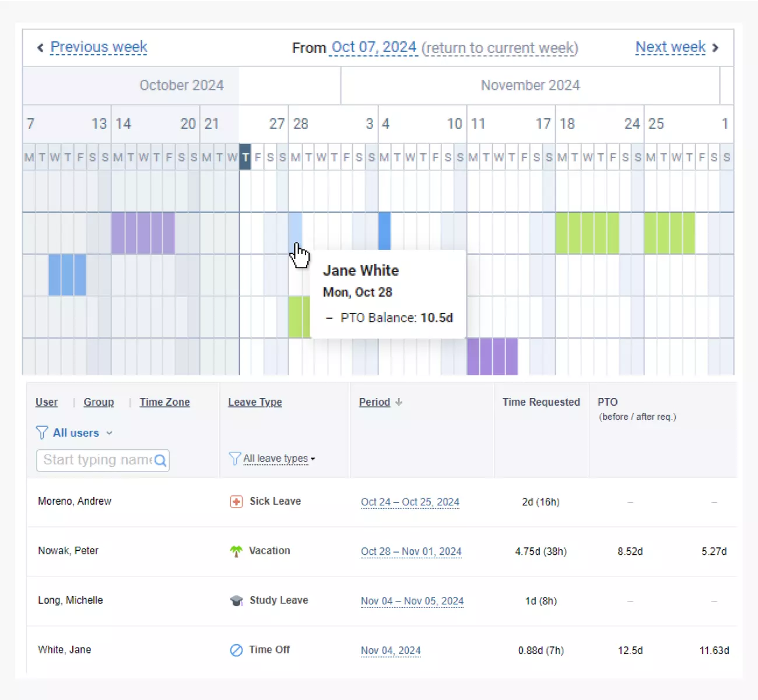The height and width of the screenshot is (700, 758).
Task: Sort the table by Time Zone
Action: point(164,402)
